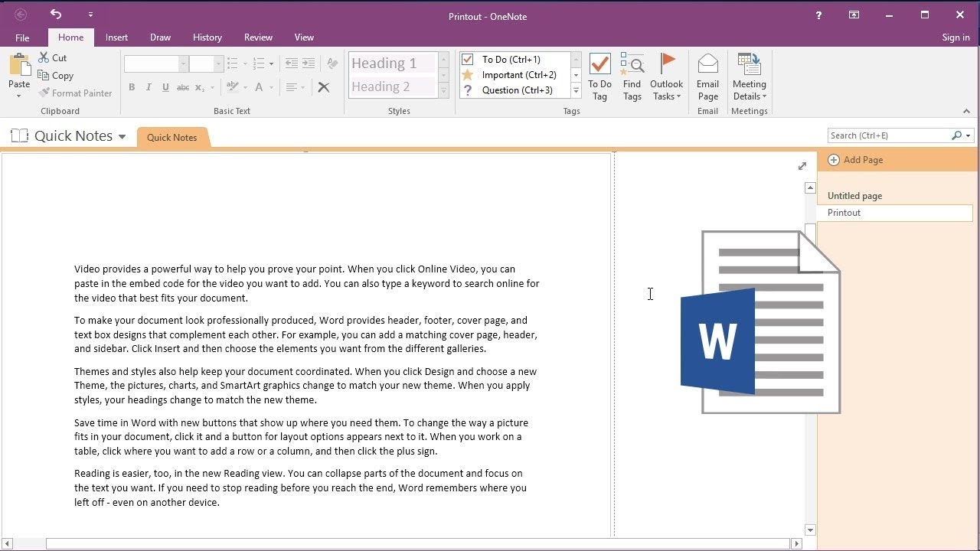Increase indent of paragraph
The width and height of the screenshot is (980, 551).
pos(308,64)
